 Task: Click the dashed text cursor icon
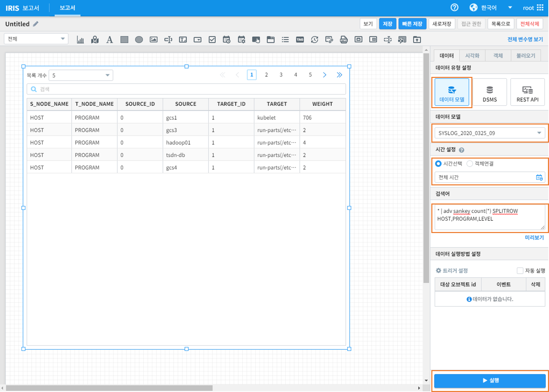click(x=387, y=40)
